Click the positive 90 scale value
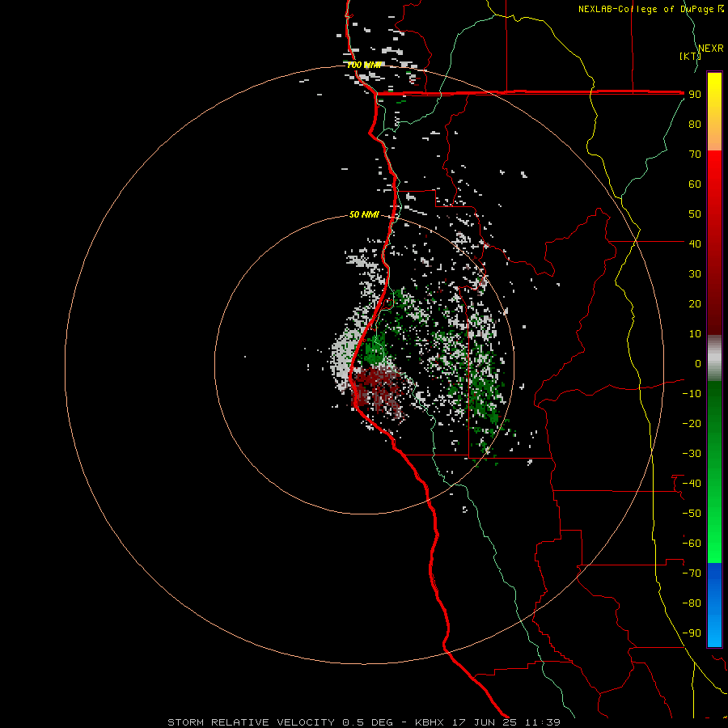Image resolution: width=728 pixels, height=728 pixels. click(x=695, y=95)
